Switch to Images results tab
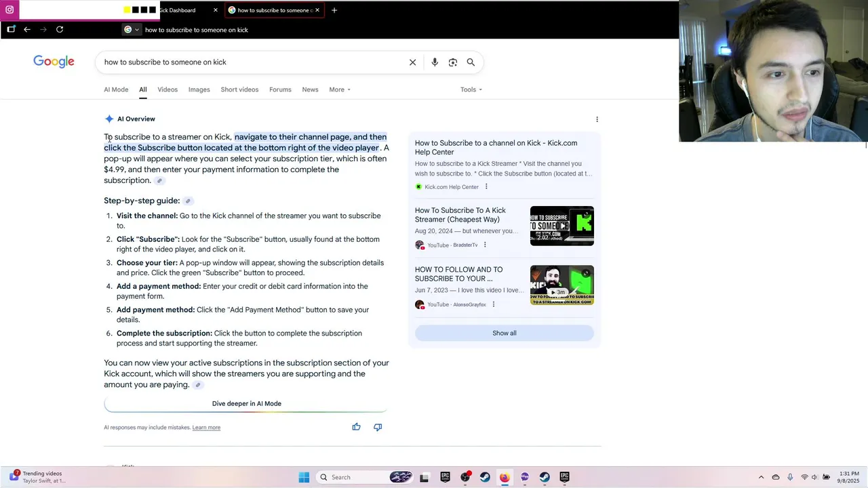 [199, 89]
